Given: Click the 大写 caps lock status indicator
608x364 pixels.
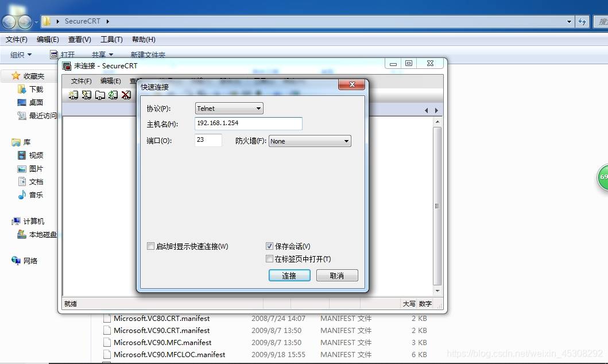Looking at the screenshot, I should 409,304.
